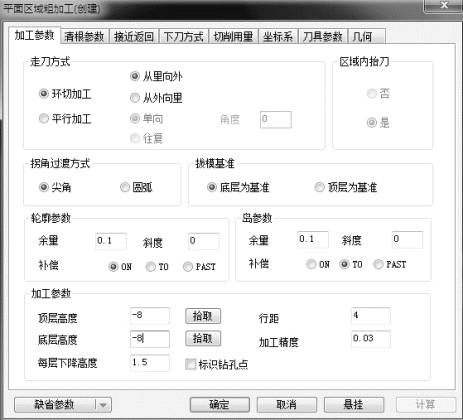The width and height of the screenshot is (463, 420).
Task: Open the 下刀方式 tab
Action: coord(184,36)
